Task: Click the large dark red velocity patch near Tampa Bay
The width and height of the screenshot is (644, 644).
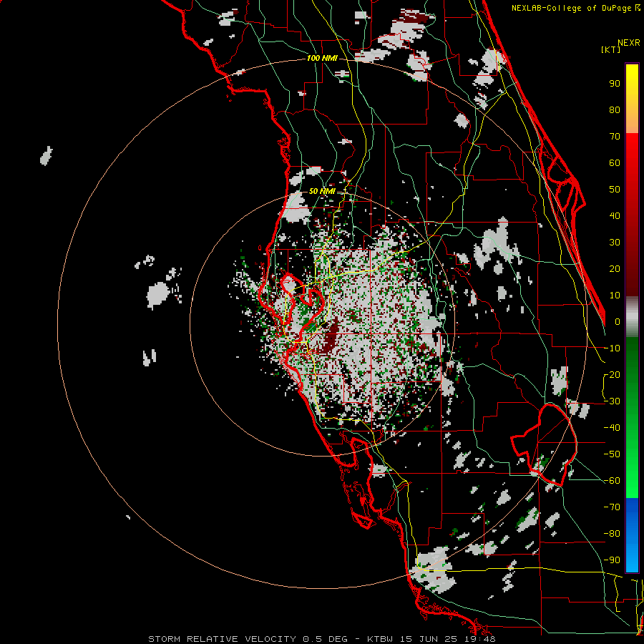Action: (330, 339)
